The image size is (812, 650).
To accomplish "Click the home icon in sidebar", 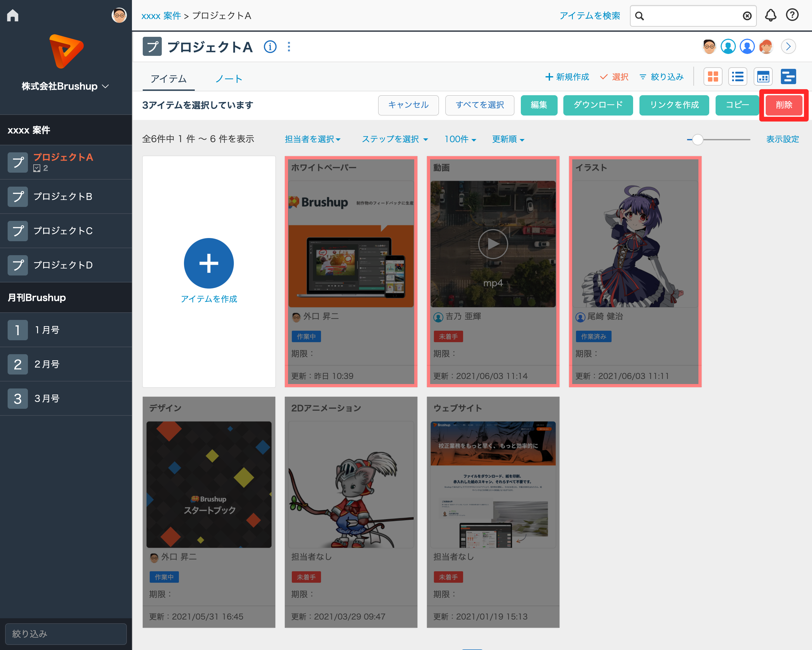I will pos(13,16).
